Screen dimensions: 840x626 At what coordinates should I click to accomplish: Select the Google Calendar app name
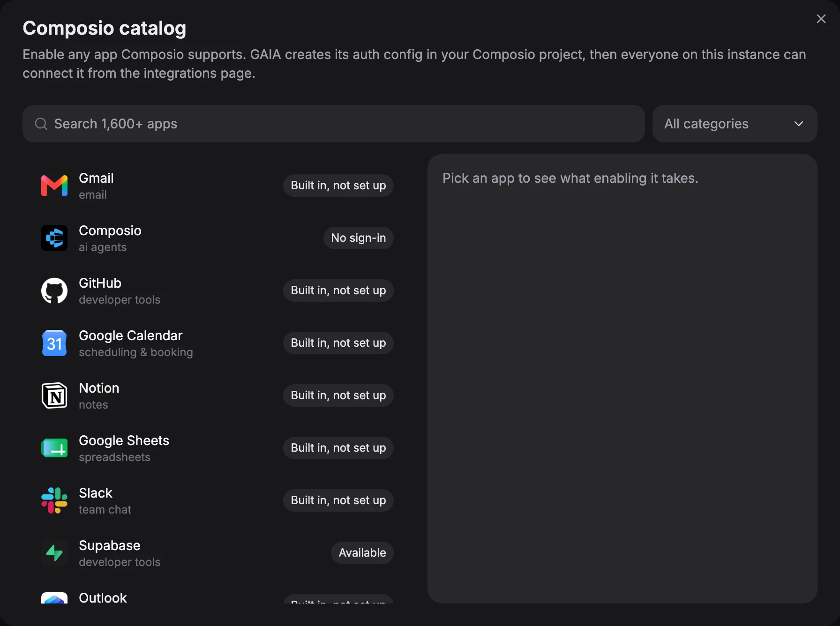[x=130, y=335]
